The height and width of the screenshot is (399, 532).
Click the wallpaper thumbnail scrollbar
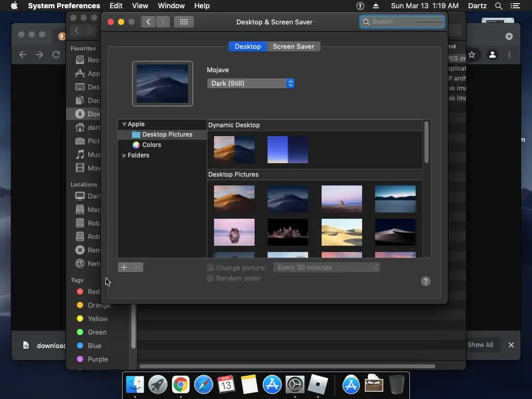pos(427,142)
